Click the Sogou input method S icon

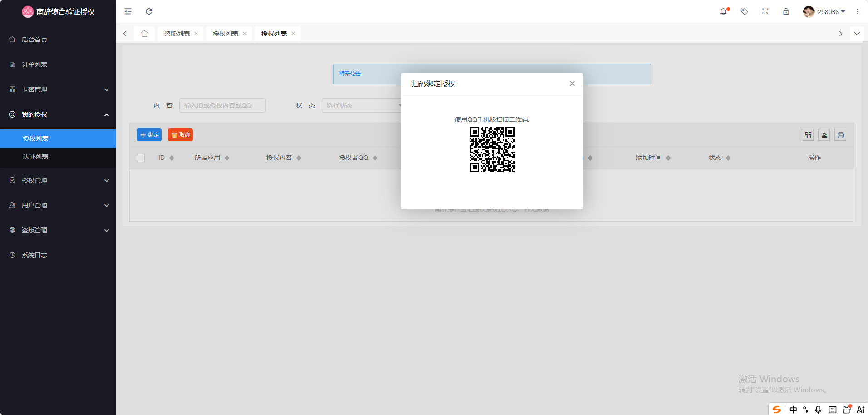(x=777, y=410)
